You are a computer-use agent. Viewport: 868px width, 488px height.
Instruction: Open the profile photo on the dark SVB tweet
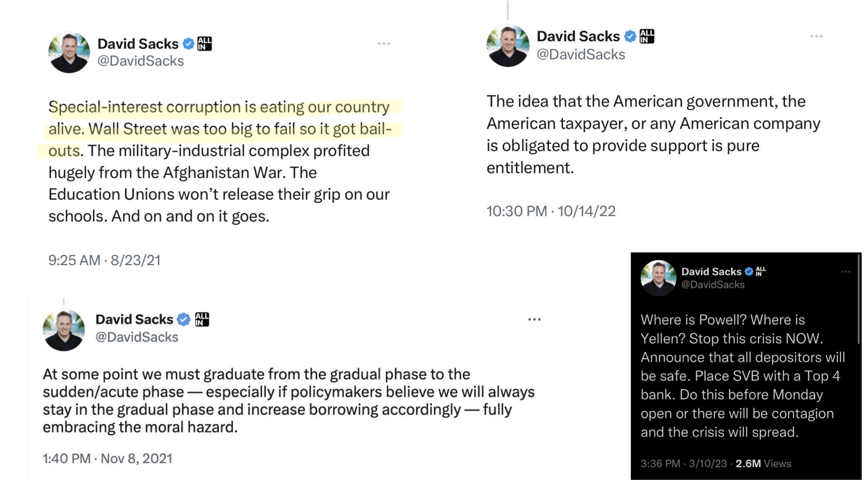[x=658, y=278]
